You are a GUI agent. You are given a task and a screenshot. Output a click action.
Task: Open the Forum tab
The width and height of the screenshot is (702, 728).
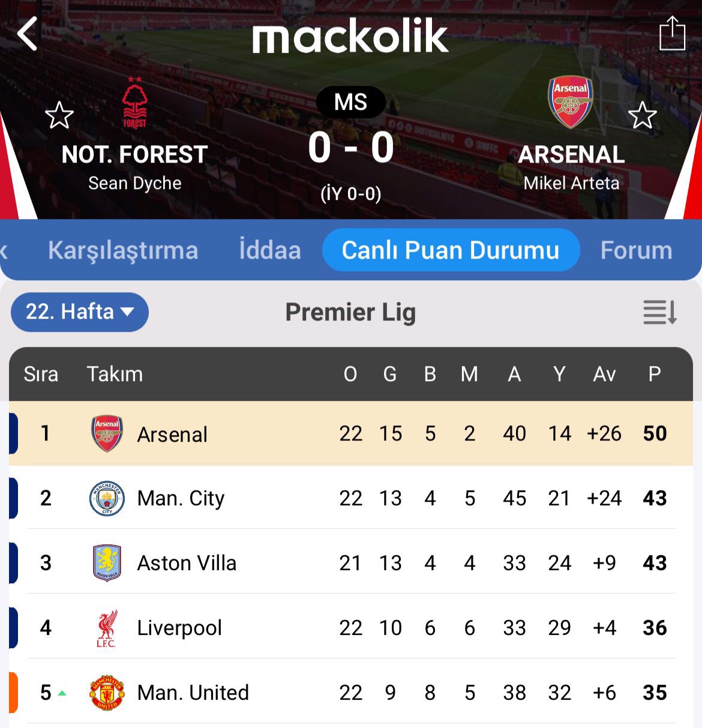click(636, 250)
